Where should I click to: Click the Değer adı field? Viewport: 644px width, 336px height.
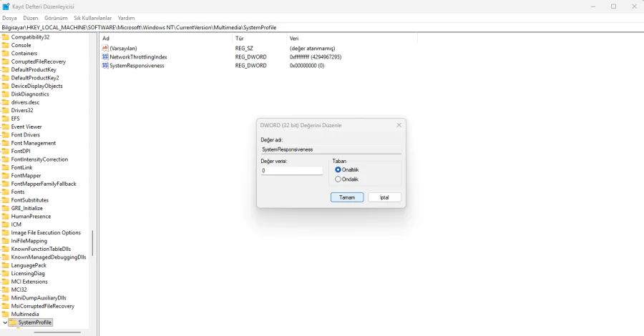(331, 149)
